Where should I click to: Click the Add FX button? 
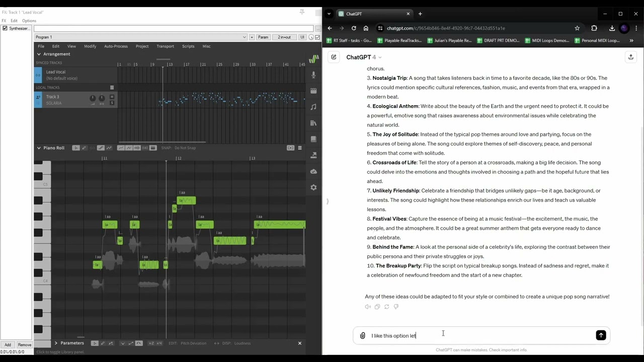(8, 345)
